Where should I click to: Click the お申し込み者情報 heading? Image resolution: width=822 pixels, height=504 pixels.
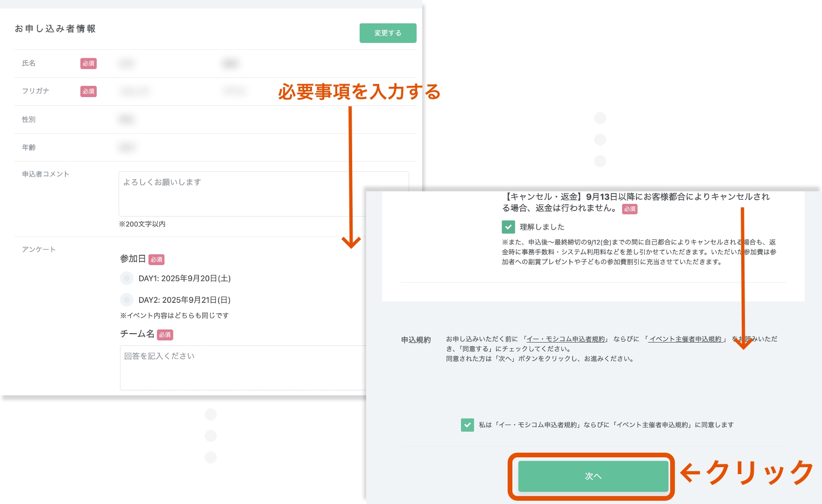point(55,28)
